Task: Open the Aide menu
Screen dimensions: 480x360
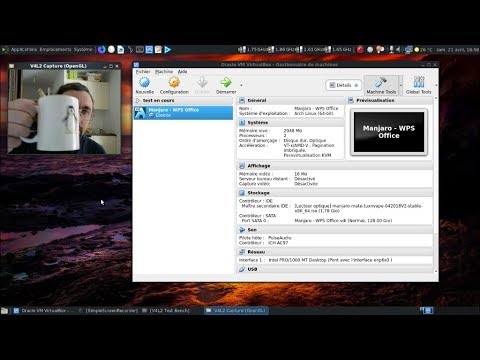Action: [182, 72]
